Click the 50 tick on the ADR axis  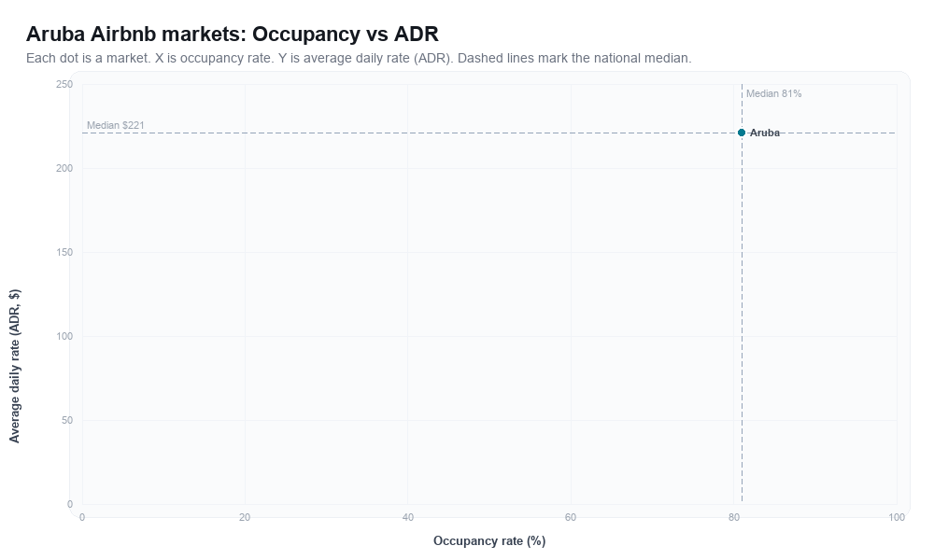[x=66, y=420]
